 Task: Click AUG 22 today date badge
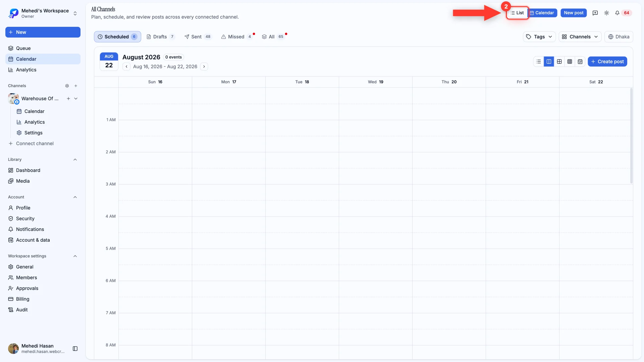(x=109, y=62)
